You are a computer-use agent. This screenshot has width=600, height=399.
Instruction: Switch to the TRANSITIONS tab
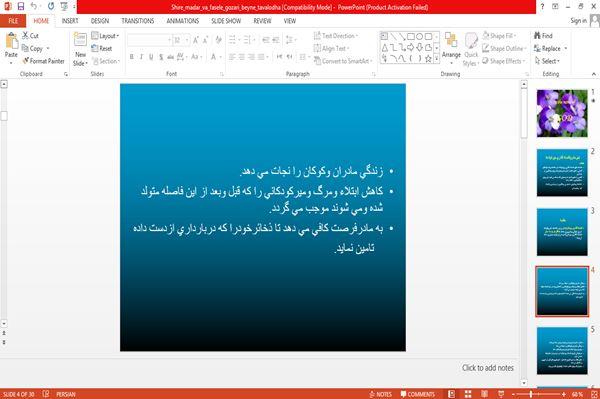click(x=138, y=21)
